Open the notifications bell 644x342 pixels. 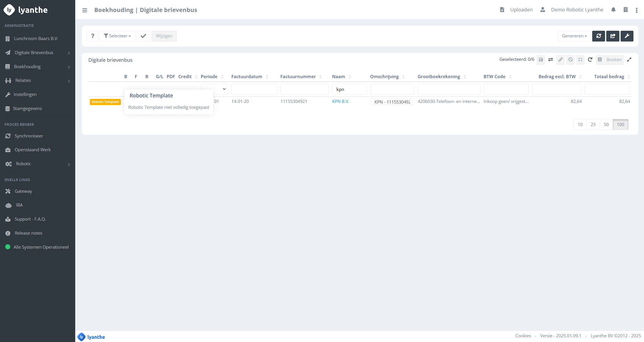613,10
